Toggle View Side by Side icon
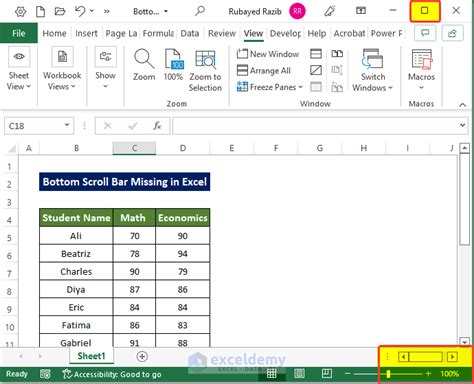Viewport: 474px width, 384px height. pyautogui.click(x=337, y=54)
